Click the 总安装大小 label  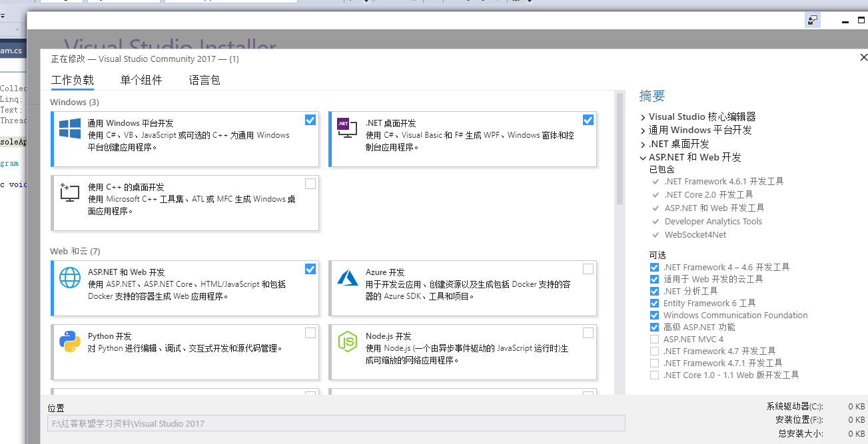pyautogui.click(x=801, y=433)
